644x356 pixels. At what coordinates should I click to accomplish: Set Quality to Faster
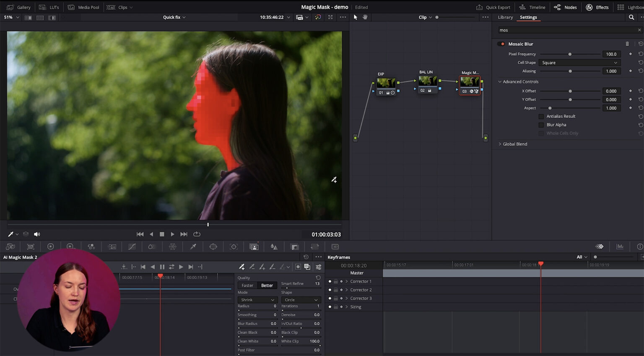pos(247,285)
